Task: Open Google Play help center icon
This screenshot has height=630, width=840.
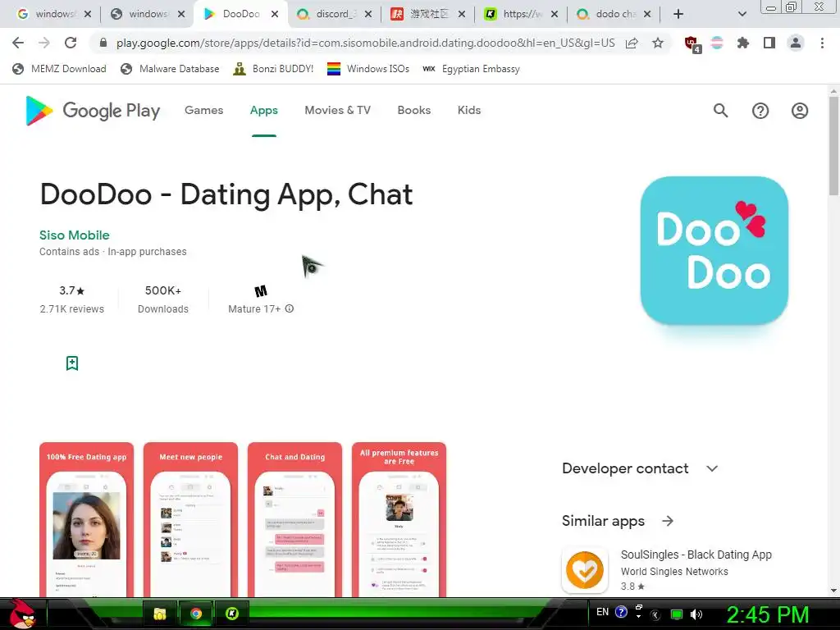Action: click(x=760, y=111)
